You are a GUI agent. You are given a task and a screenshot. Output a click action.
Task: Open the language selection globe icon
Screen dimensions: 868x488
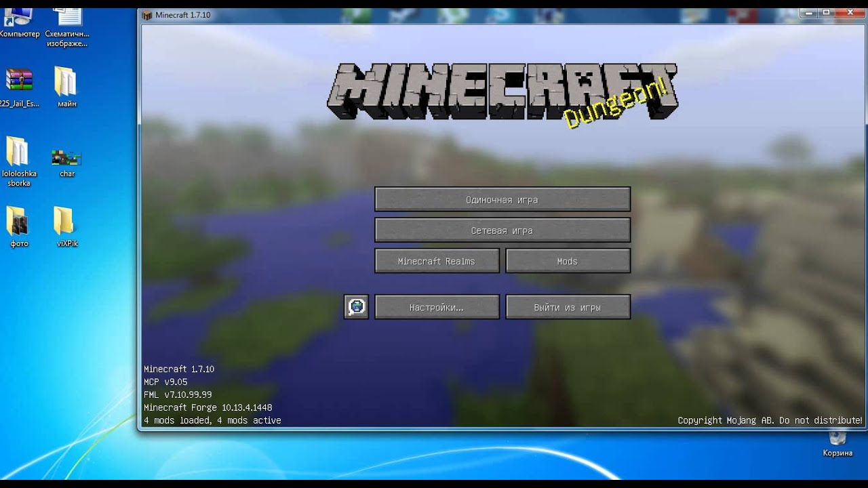pyautogui.click(x=357, y=307)
